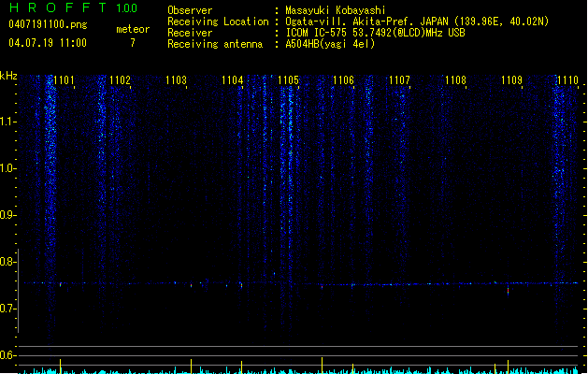Click the 1107 time marker label
Image resolution: width=588 pixels, height=374 pixels.
pos(399,80)
